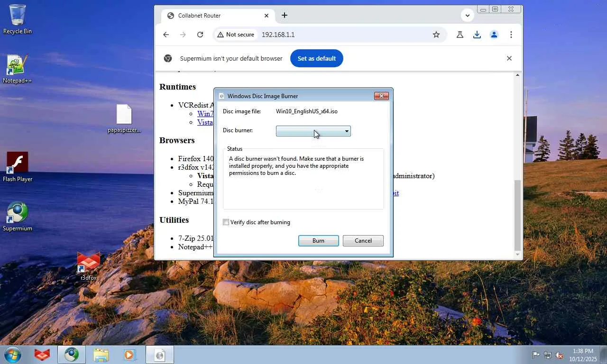Viewport: 607px width, 364px height.
Task: Open the Disc burner dropdown
Action: pyautogui.click(x=313, y=131)
